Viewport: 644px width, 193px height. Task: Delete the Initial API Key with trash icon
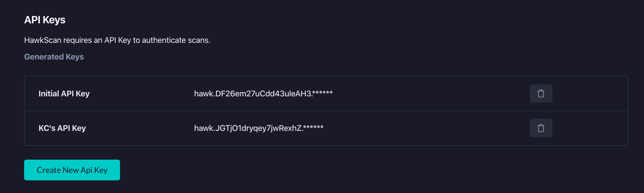[541, 93]
